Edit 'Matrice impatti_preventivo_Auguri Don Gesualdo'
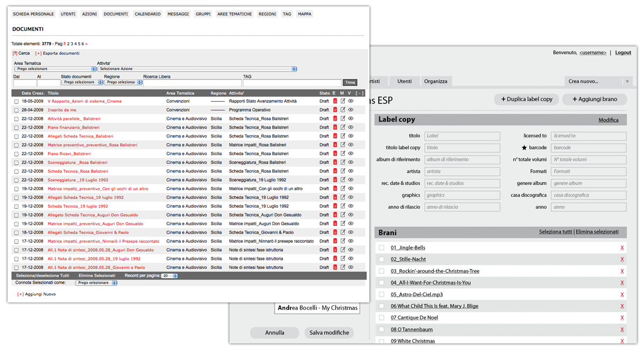Image resolution: width=644 pixels, height=351 pixels. pyautogui.click(x=342, y=223)
